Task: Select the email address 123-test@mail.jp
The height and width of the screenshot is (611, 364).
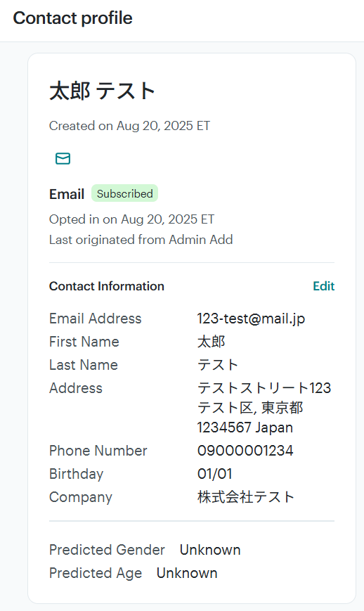Action: (251, 319)
